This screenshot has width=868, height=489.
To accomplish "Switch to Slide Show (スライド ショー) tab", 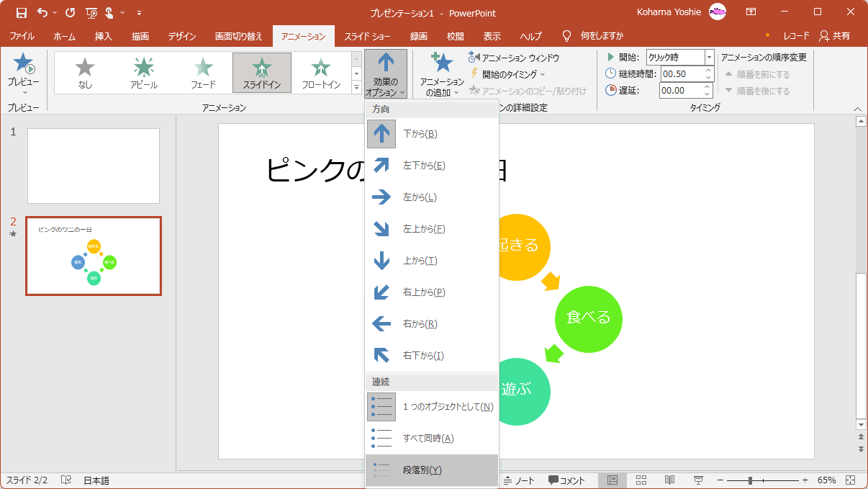I will [368, 36].
